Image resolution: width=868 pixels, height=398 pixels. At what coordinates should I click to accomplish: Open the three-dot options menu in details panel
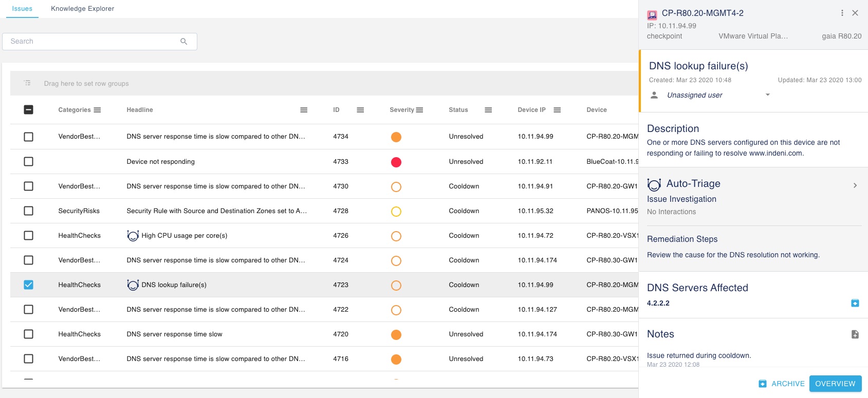pyautogui.click(x=842, y=13)
